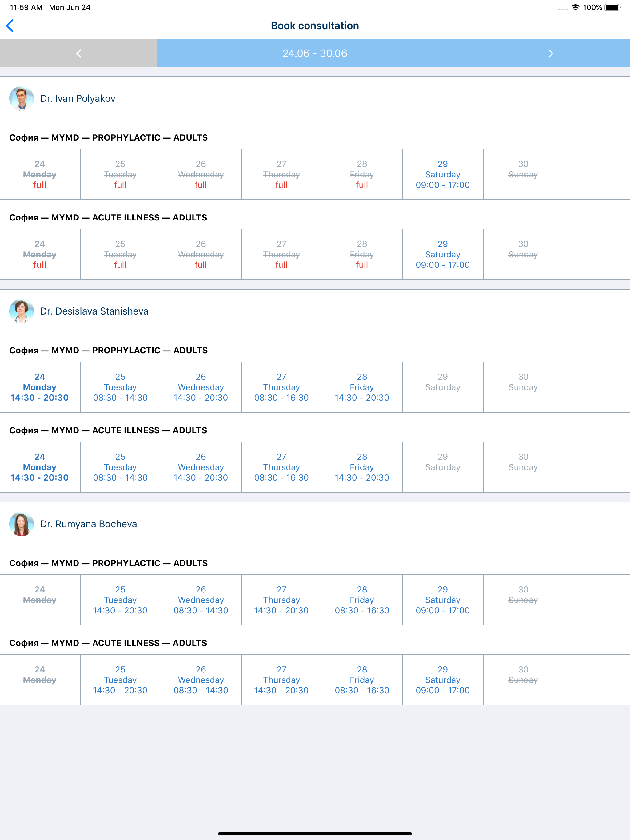Pick Stanisheva prophylactic Thursday 08:30 - 16:30
Viewport: 630px width, 840px height.
[x=281, y=387]
